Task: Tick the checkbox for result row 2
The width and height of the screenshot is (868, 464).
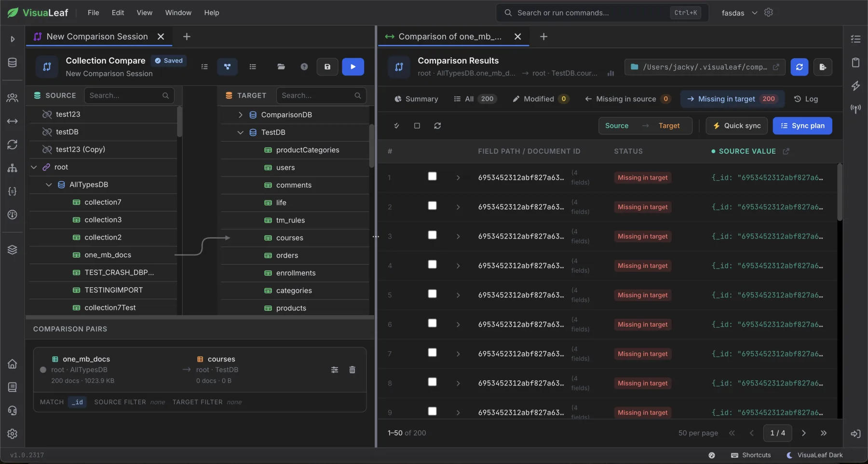Action: [x=433, y=206]
